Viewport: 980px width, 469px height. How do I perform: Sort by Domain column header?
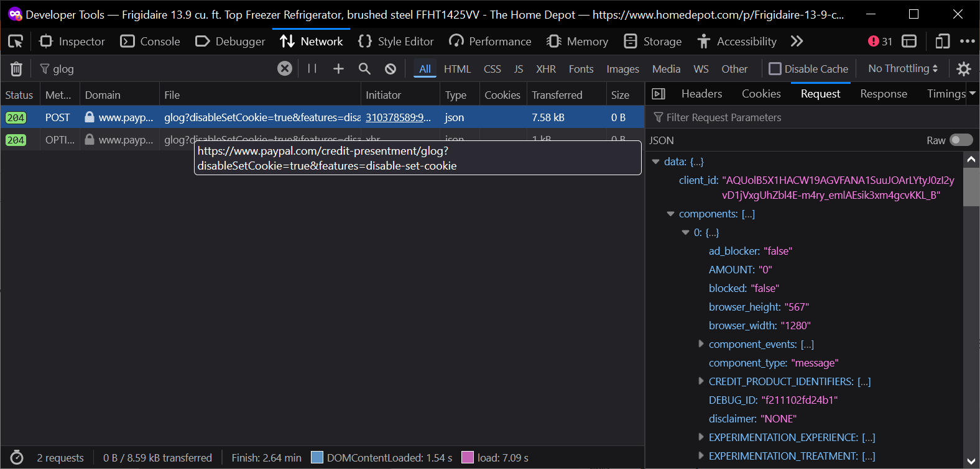119,95
